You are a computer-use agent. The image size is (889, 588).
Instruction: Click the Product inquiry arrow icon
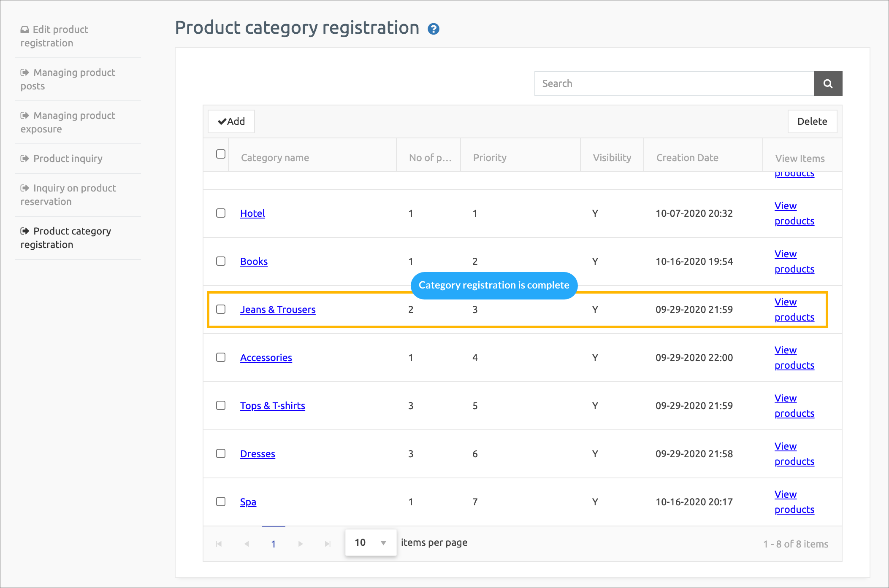(x=25, y=159)
